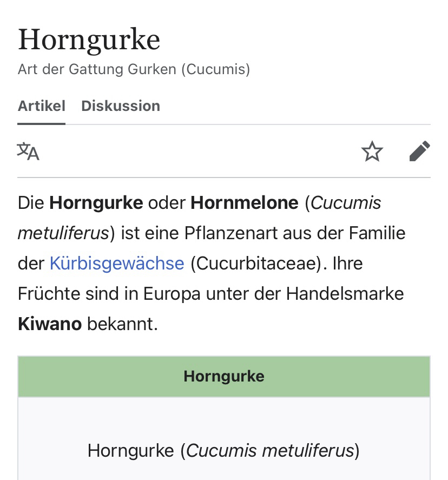Viewport: 448px width, 480px height.
Task: Click the bold word Kiwano
Action: 50,324
